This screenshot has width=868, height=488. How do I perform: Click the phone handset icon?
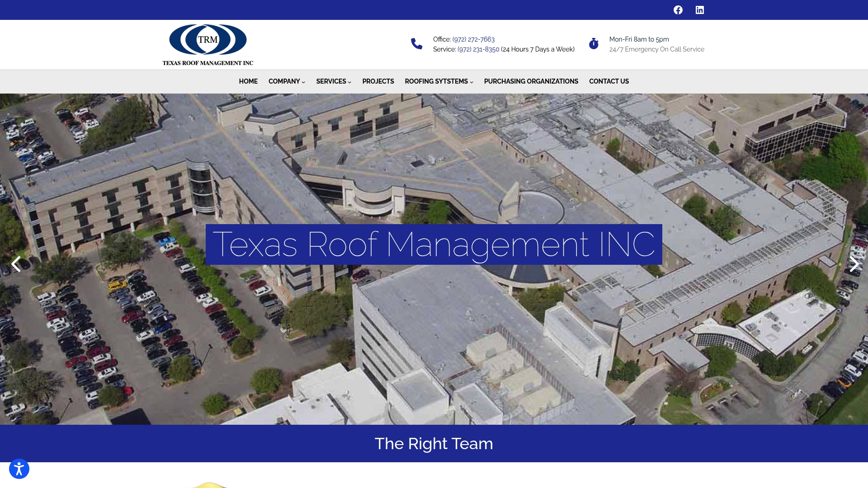pos(416,44)
